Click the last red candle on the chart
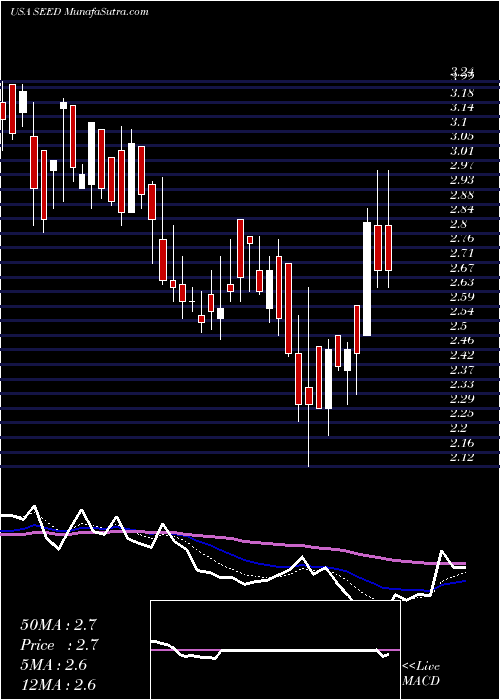 click(388, 248)
